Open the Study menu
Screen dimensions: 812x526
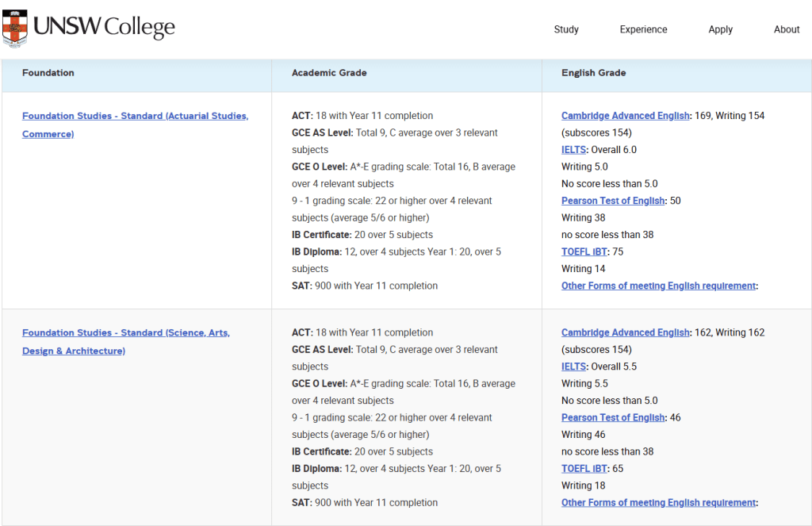click(566, 29)
